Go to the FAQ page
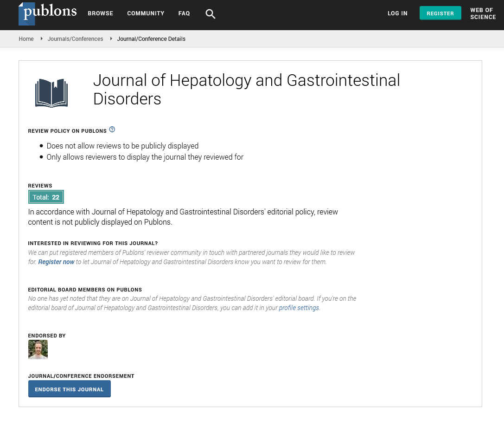The height and width of the screenshot is (421, 504). (184, 13)
